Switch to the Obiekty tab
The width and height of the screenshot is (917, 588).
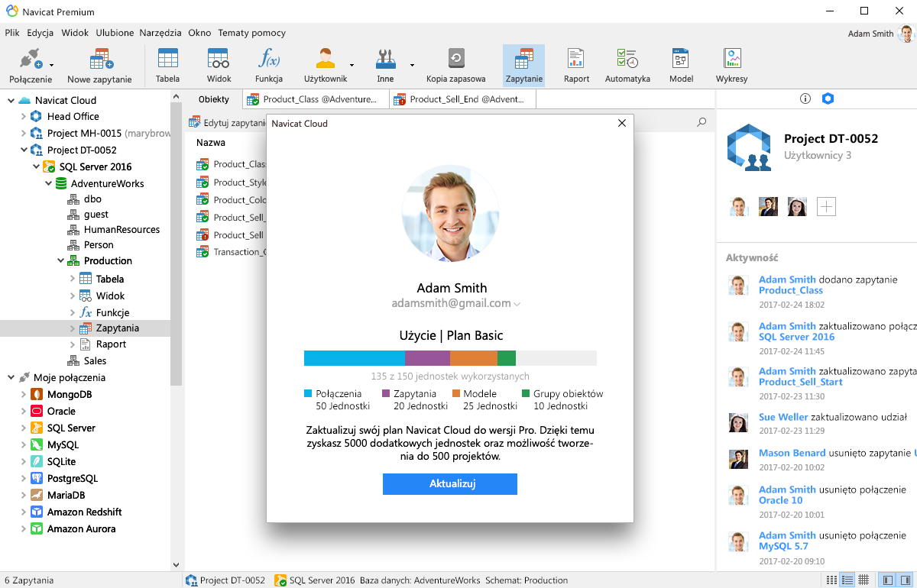tap(214, 99)
